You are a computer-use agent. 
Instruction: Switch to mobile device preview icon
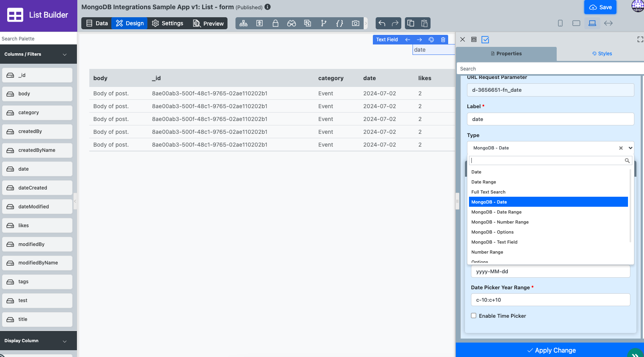tap(560, 23)
